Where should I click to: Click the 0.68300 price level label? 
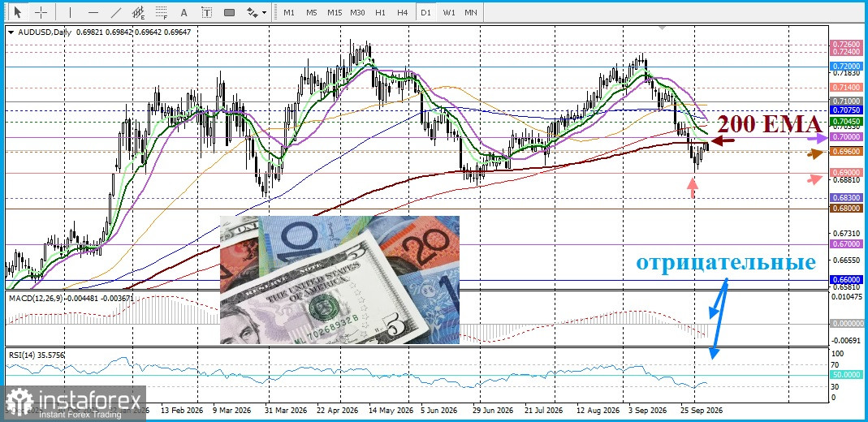point(845,197)
